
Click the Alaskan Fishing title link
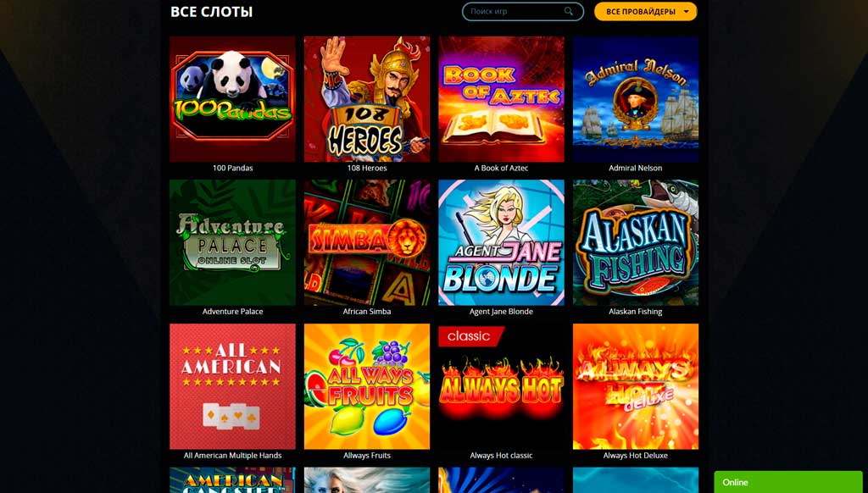(636, 312)
